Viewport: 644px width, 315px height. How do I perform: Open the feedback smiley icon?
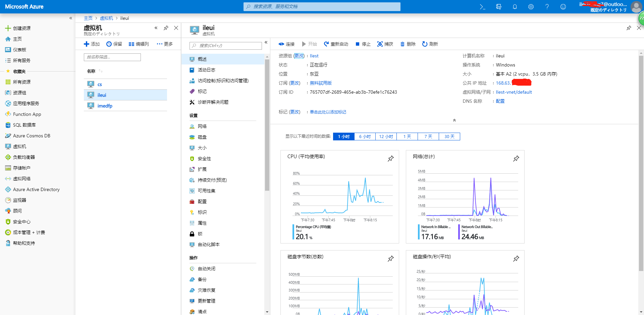tap(563, 7)
